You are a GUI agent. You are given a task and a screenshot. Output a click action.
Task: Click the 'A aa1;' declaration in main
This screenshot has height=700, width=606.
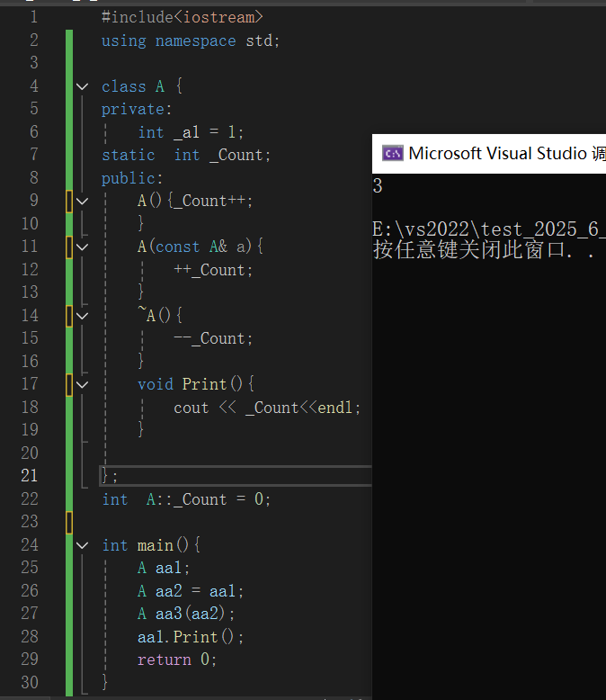tap(164, 568)
